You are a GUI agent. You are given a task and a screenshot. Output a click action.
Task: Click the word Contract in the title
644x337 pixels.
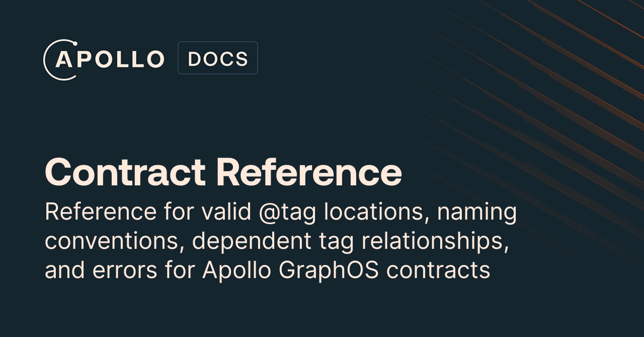tap(125, 172)
